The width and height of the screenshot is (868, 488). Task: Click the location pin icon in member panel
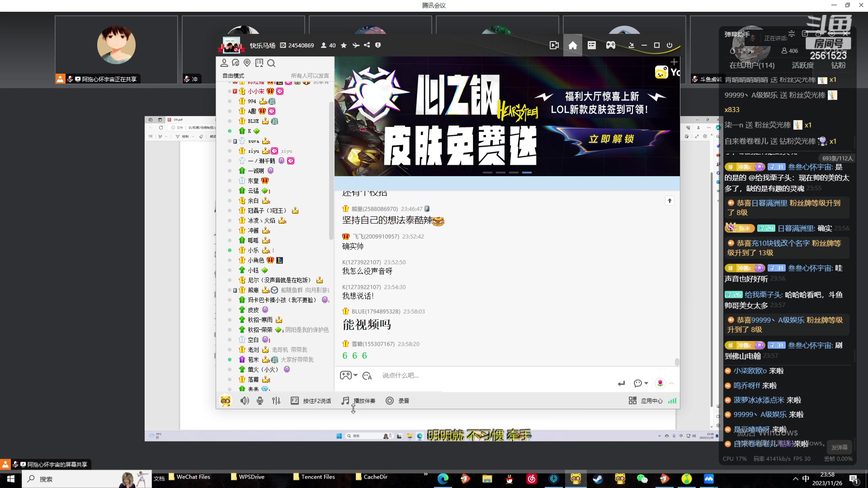point(247,63)
